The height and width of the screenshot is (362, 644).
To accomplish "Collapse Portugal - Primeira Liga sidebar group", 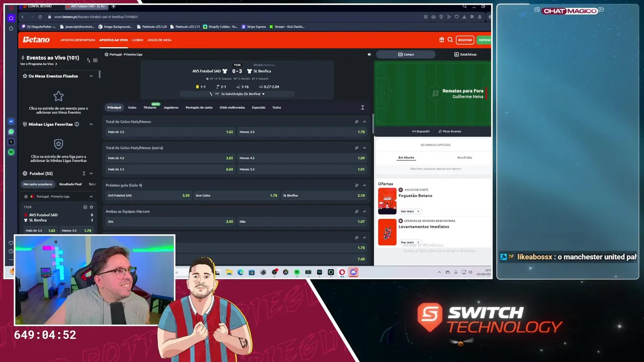I will [91, 196].
